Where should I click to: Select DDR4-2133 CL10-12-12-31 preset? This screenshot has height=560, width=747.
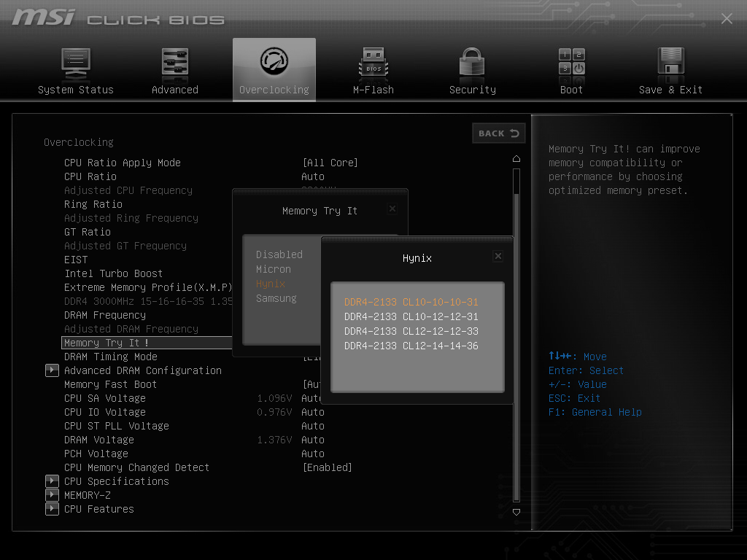[411, 316]
